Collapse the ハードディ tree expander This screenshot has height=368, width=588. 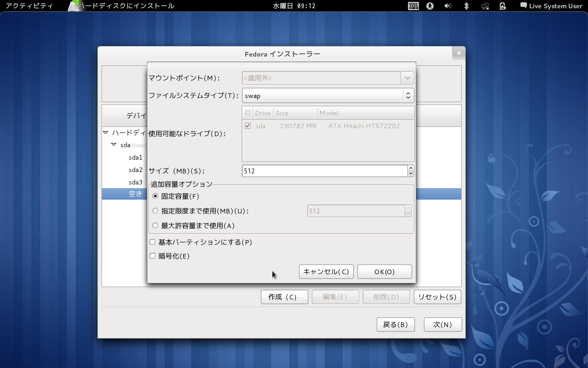pyautogui.click(x=106, y=132)
